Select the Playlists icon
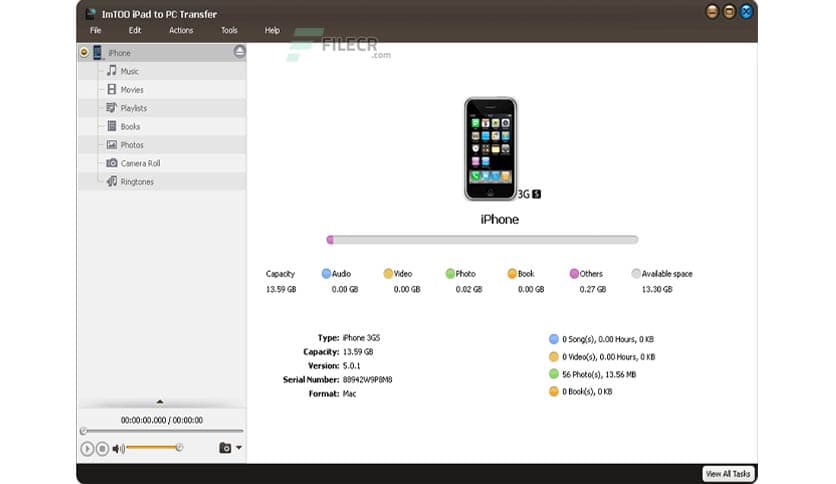Viewport: 836px width, 484px height. point(111,108)
